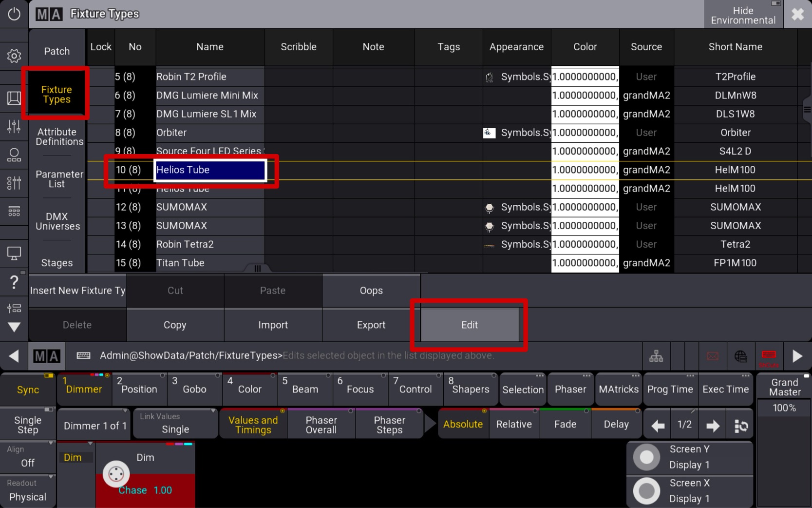812x508 pixels.
Task: Toggle Single Step mode
Action: 28,424
